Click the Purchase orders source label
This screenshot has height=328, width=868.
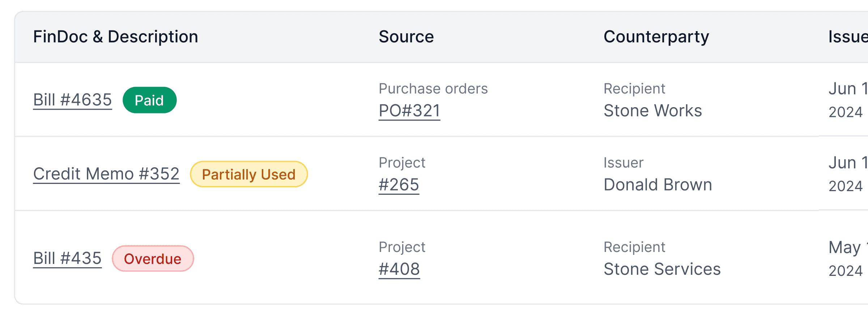(433, 88)
